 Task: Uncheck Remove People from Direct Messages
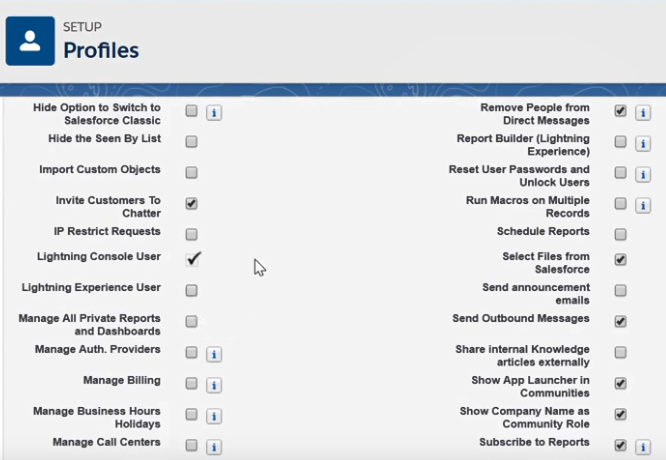(x=621, y=111)
